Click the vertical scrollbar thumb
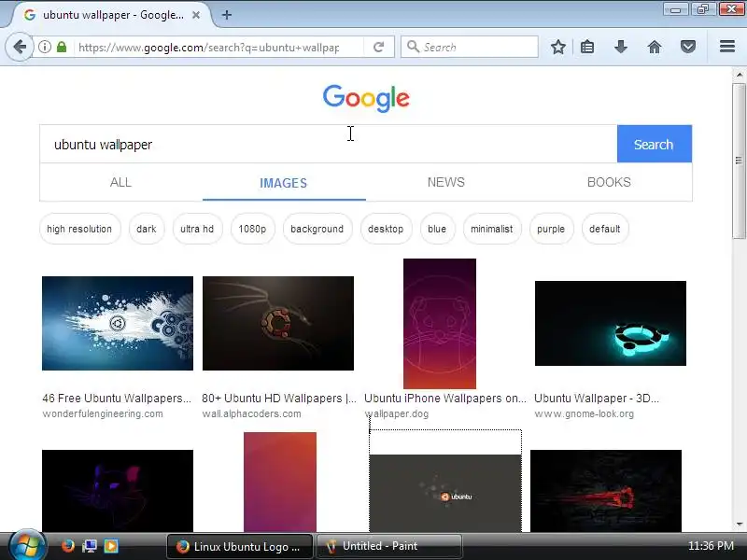The width and height of the screenshot is (747, 560). 739,161
